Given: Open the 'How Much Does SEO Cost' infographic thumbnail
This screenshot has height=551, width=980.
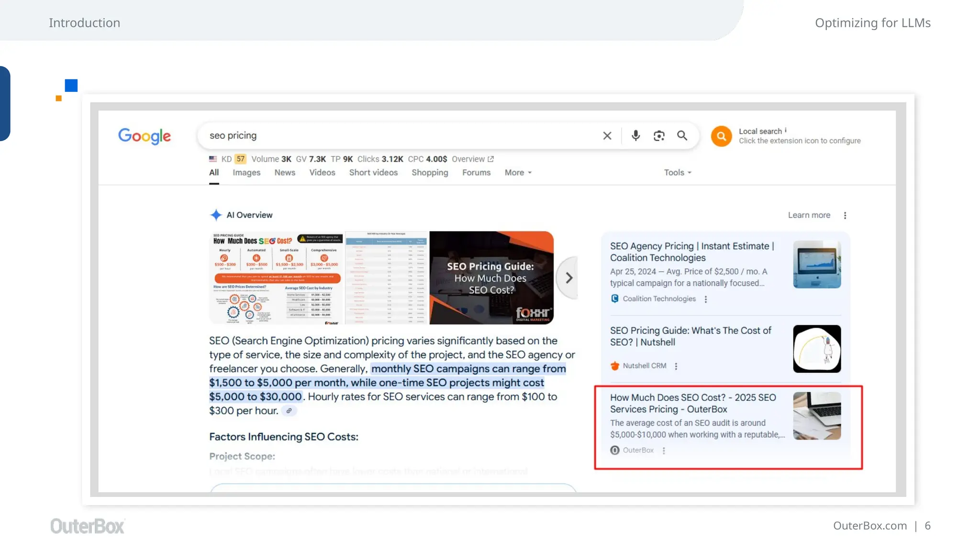Looking at the screenshot, I should [x=276, y=278].
